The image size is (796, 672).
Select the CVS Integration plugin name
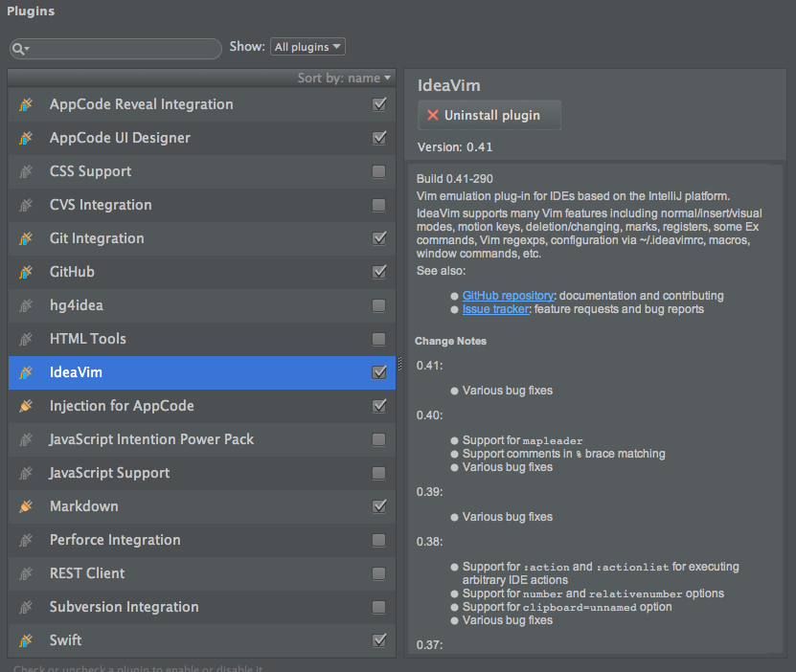[101, 205]
